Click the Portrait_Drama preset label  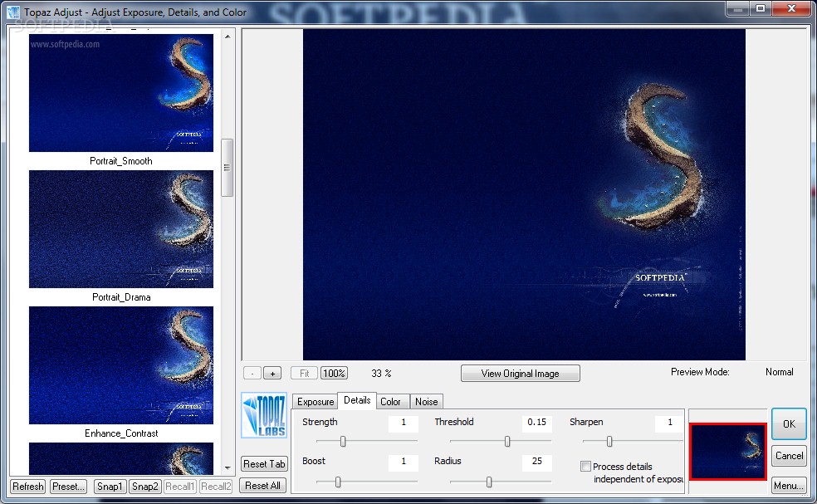[x=121, y=297]
